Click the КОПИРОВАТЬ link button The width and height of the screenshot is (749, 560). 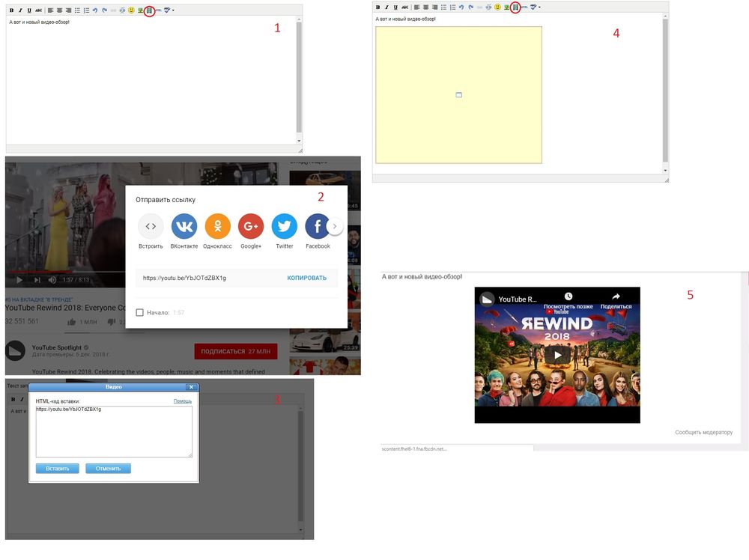tap(306, 278)
